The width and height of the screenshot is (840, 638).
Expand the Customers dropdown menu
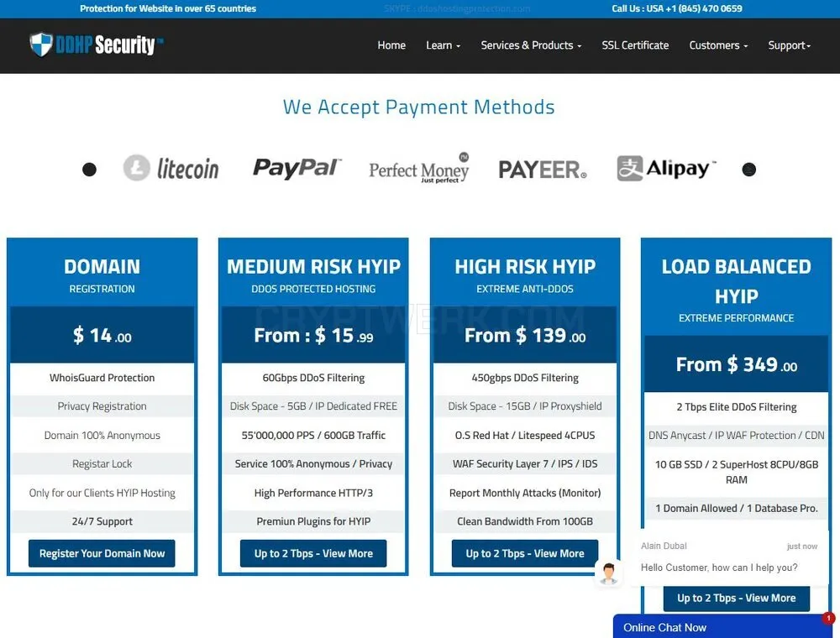coord(718,45)
